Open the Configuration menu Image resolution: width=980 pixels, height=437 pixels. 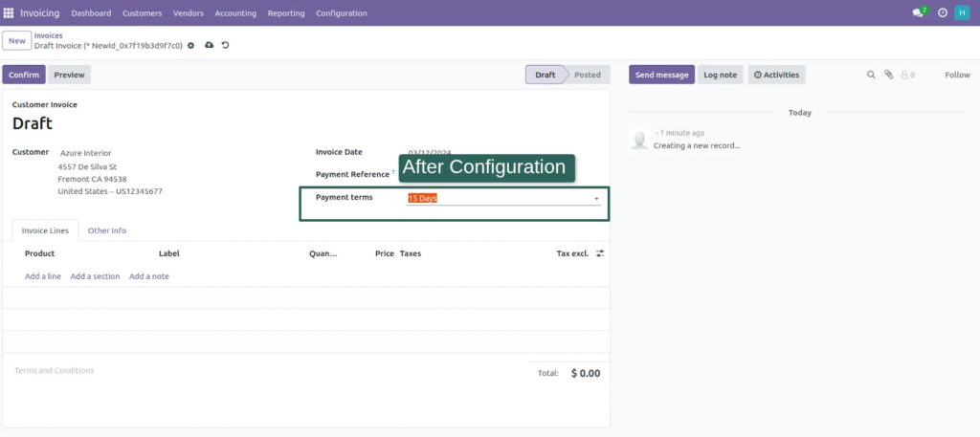coord(341,13)
